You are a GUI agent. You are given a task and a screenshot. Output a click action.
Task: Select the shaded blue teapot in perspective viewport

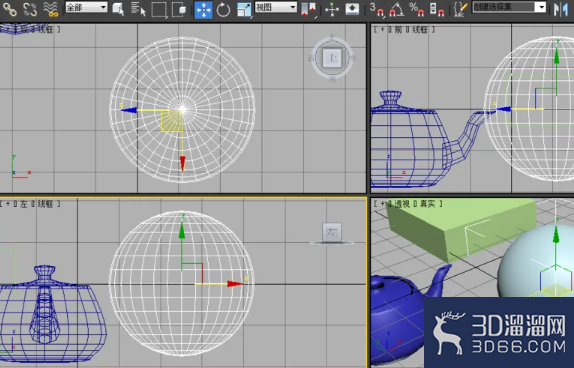click(x=397, y=319)
